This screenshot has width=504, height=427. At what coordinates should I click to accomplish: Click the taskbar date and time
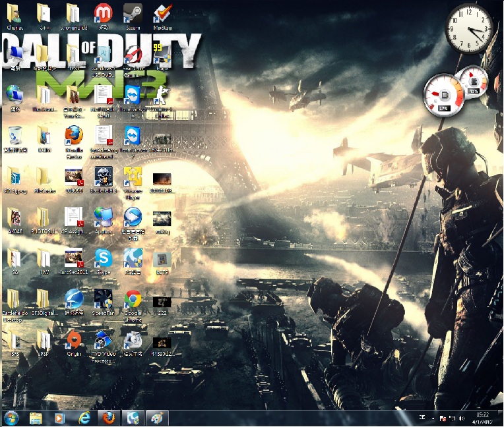[x=482, y=418]
